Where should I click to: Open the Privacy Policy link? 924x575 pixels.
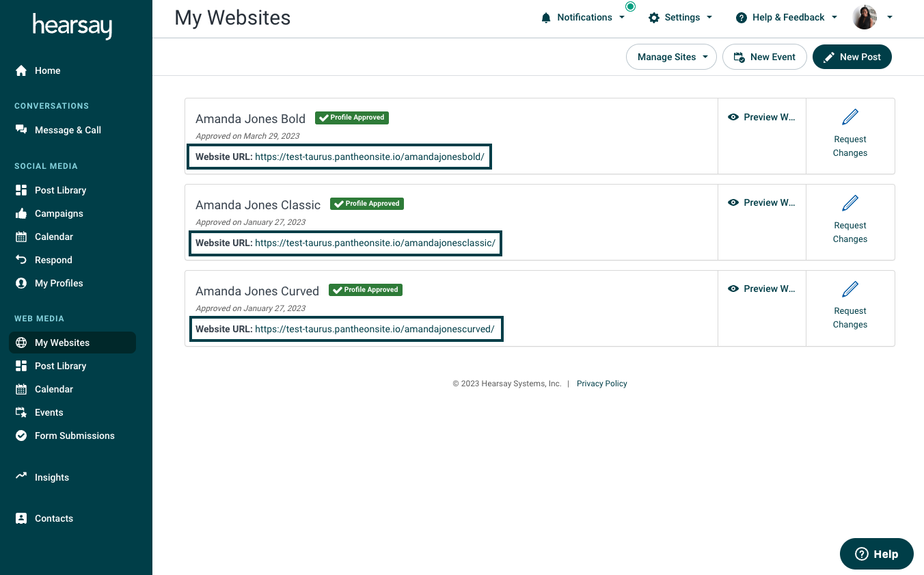pos(601,384)
